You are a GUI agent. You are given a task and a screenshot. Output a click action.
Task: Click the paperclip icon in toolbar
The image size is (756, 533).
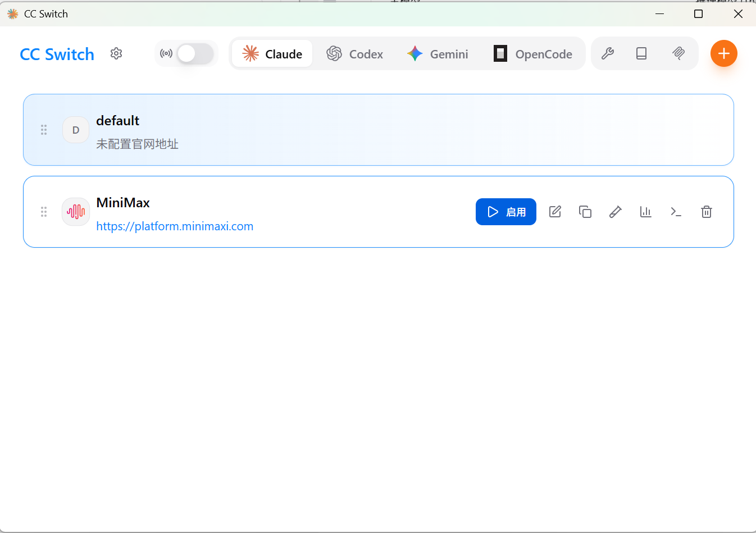(x=678, y=53)
